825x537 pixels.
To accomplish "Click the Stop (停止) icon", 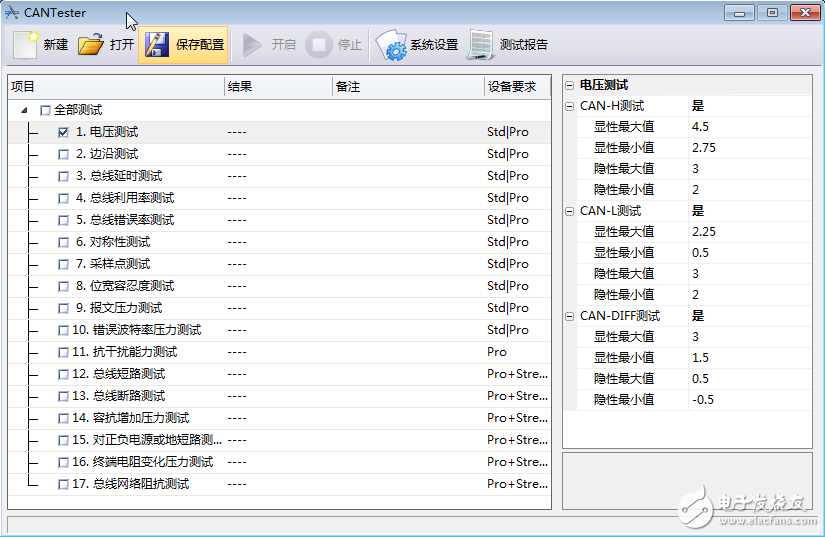I will (318, 45).
